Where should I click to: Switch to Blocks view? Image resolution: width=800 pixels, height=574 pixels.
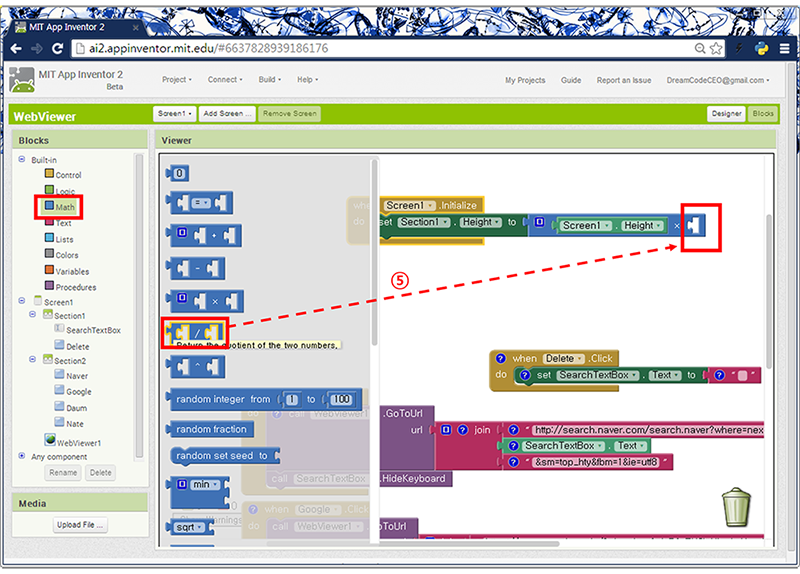coord(763,113)
